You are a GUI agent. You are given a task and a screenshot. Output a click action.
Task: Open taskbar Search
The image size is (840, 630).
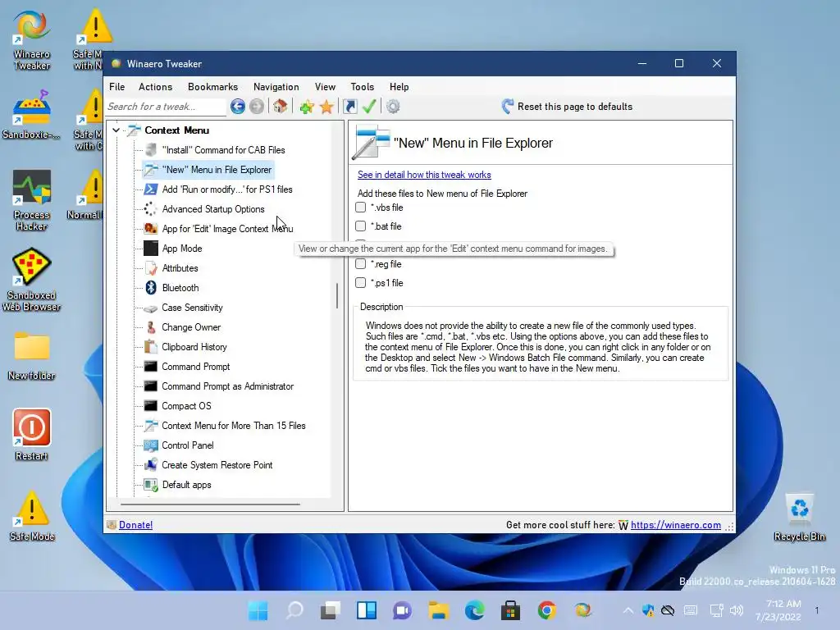[x=294, y=610]
